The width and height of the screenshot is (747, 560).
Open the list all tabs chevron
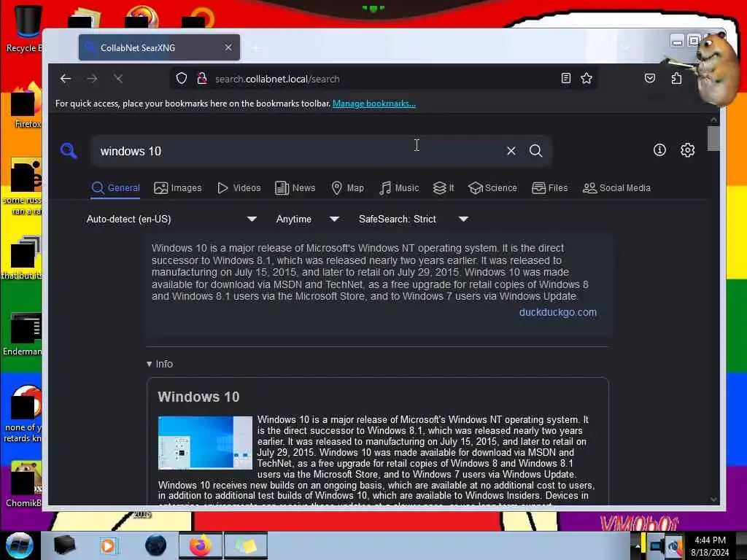[625, 47]
